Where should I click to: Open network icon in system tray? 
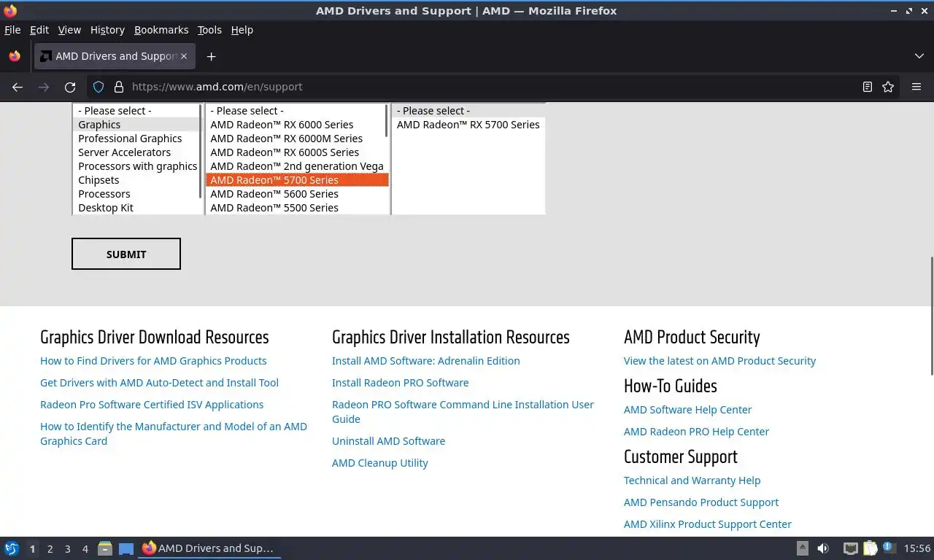click(850, 548)
